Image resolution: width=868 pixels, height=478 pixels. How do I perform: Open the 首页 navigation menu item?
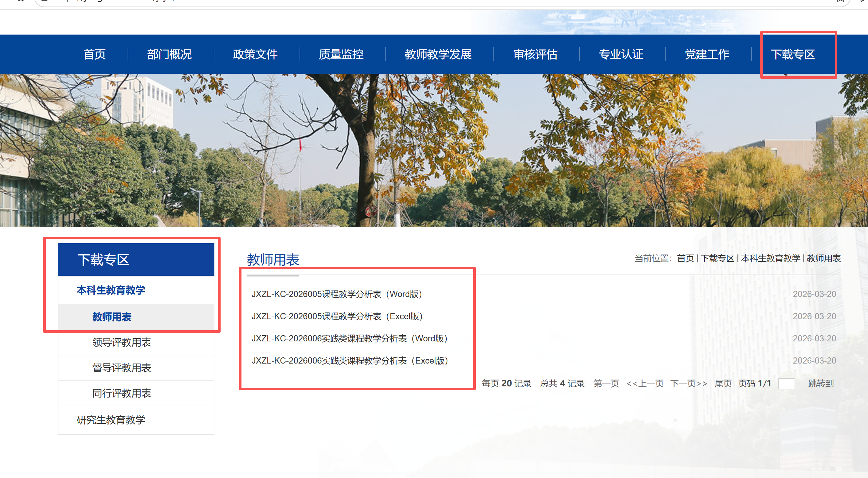pyautogui.click(x=95, y=54)
